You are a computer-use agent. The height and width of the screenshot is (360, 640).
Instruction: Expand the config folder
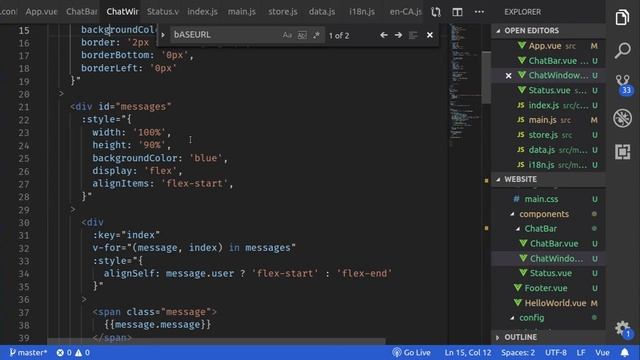(x=548, y=318)
